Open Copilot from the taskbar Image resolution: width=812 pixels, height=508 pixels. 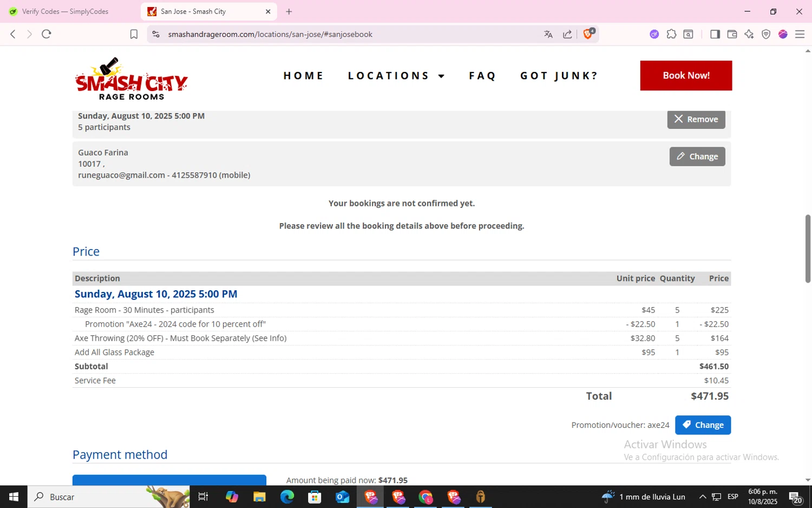pos(232,497)
